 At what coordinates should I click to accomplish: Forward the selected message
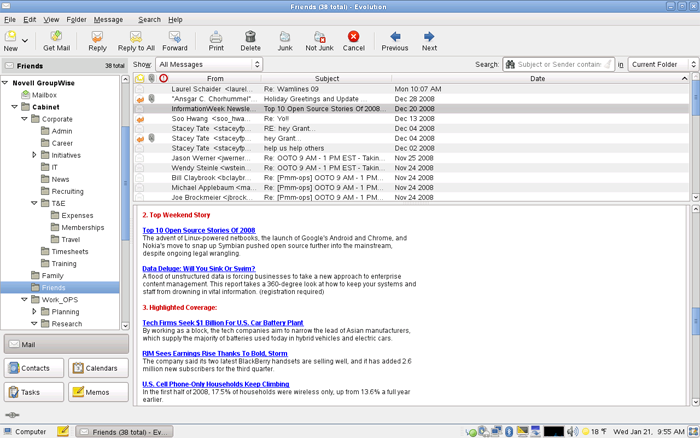point(175,41)
